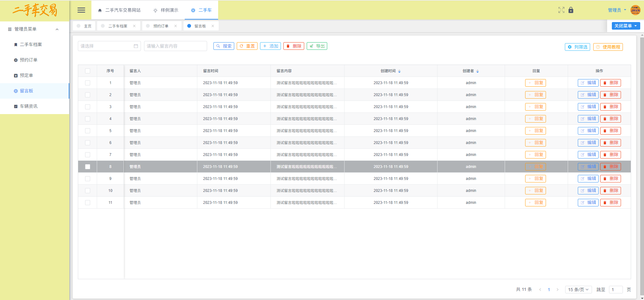The width and height of the screenshot is (644, 300).
Task: Click the lock screen icon
Action: (x=571, y=10)
